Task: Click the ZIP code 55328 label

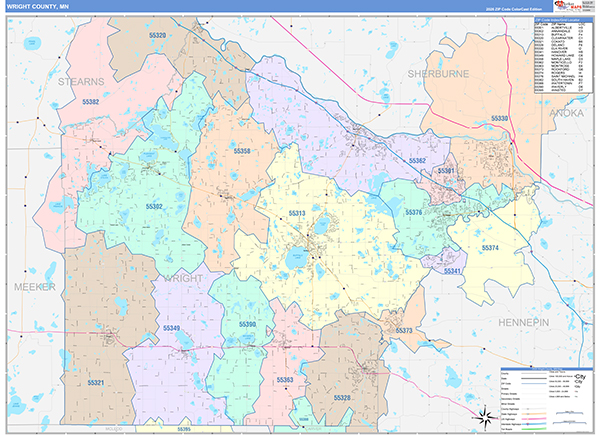Action: [x=341, y=398]
